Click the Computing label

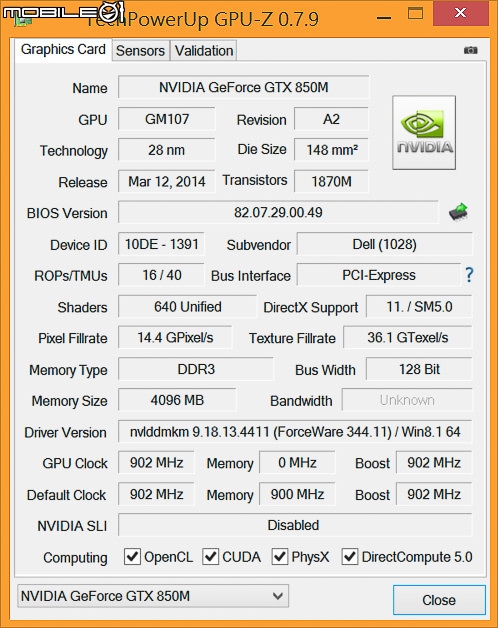coord(75,558)
